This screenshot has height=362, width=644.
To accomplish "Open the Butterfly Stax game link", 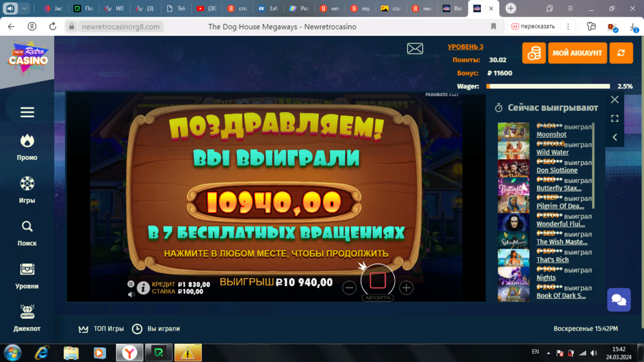I will pos(558,188).
